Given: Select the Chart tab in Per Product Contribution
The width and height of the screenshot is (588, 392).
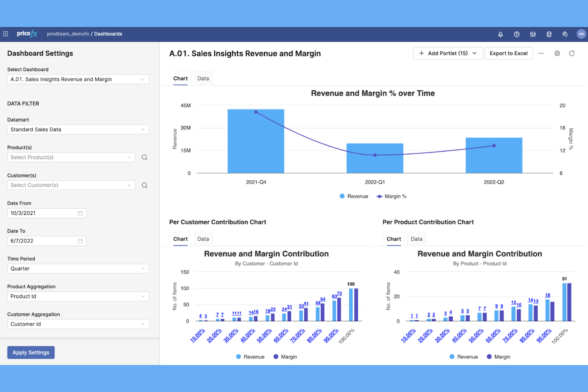Looking at the screenshot, I should (x=393, y=239).
